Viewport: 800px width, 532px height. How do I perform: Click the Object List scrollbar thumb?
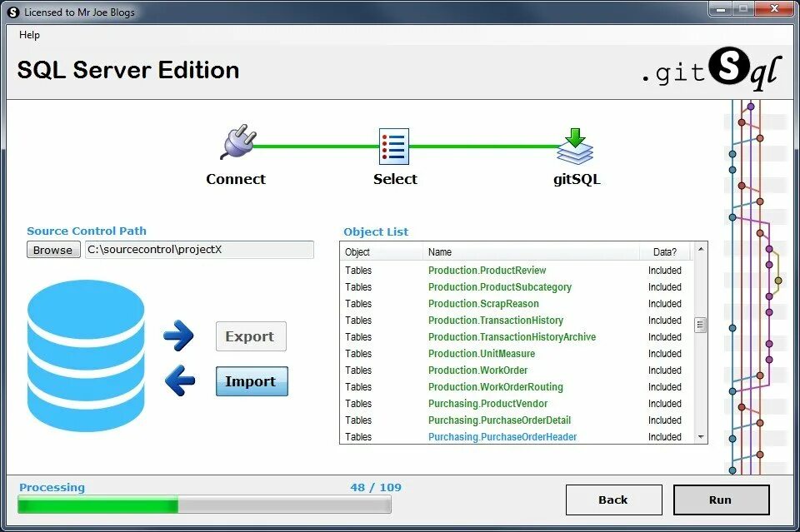701,325
